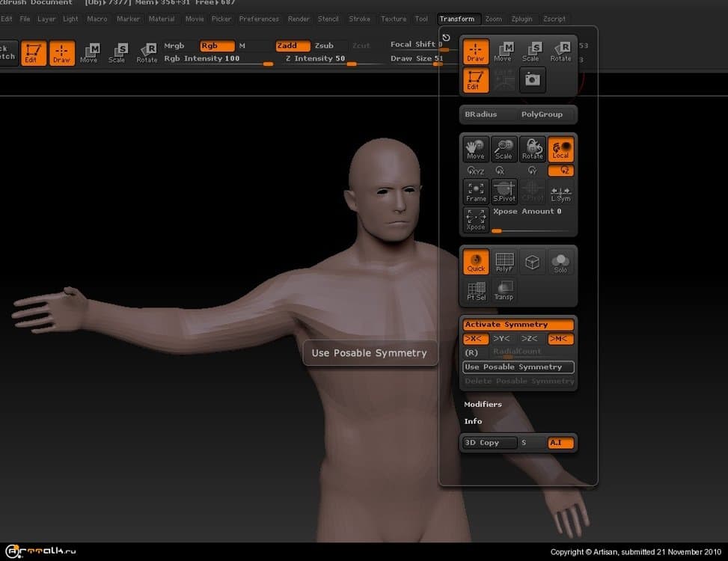Toggle Transp transparency mode

pos(504,289)
